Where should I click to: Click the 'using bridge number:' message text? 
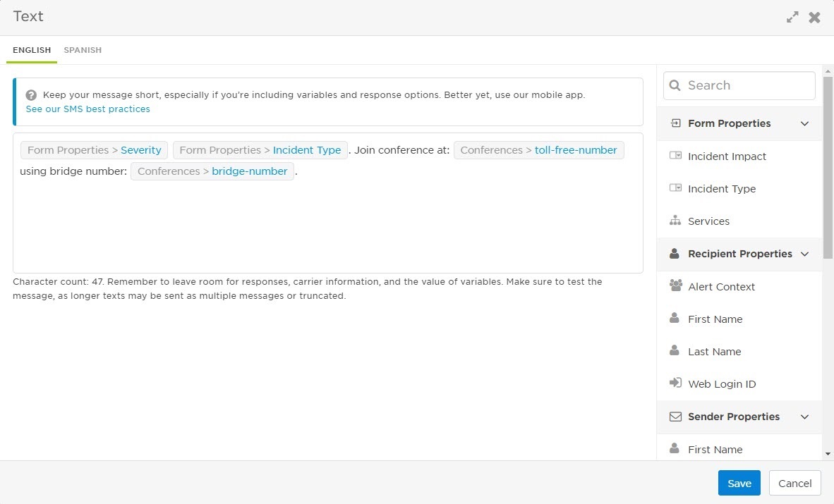coord(73,171)
